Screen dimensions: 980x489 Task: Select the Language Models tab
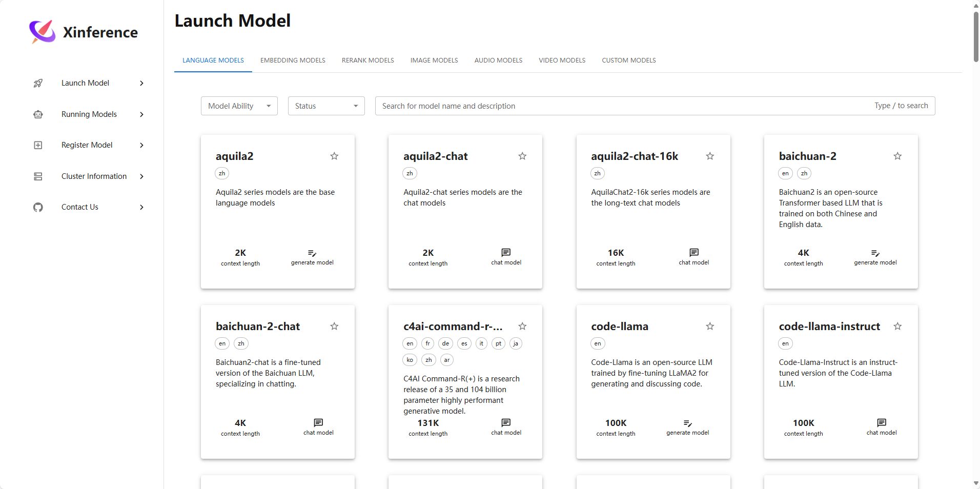tap(213, 60)
